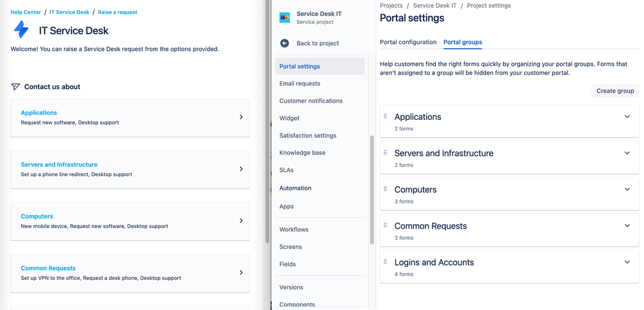Image resolution: width=644 pixels, height=310 pixels.
Task: Click the IT Service Desk lightning logo
Action: pos(21,30)
